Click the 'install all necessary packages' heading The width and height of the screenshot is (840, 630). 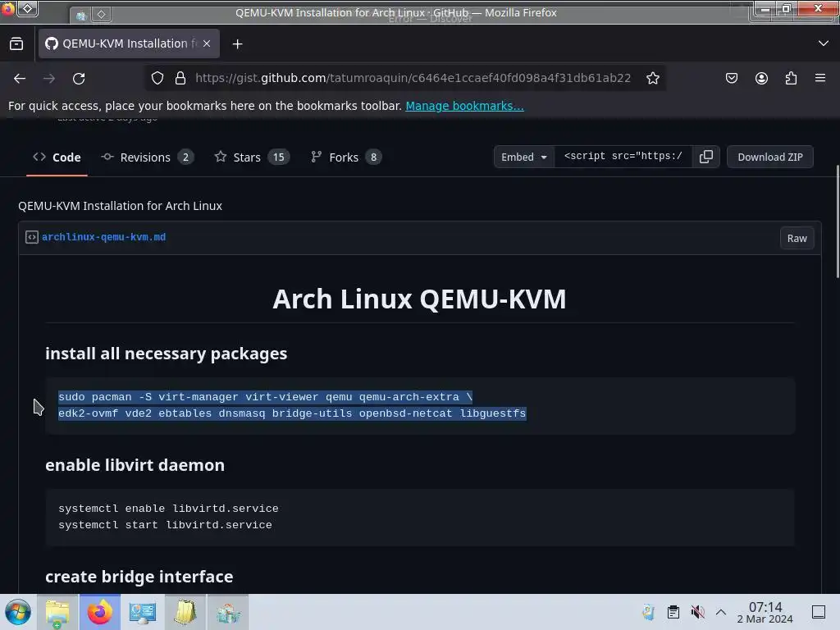(x=166, y=354)
